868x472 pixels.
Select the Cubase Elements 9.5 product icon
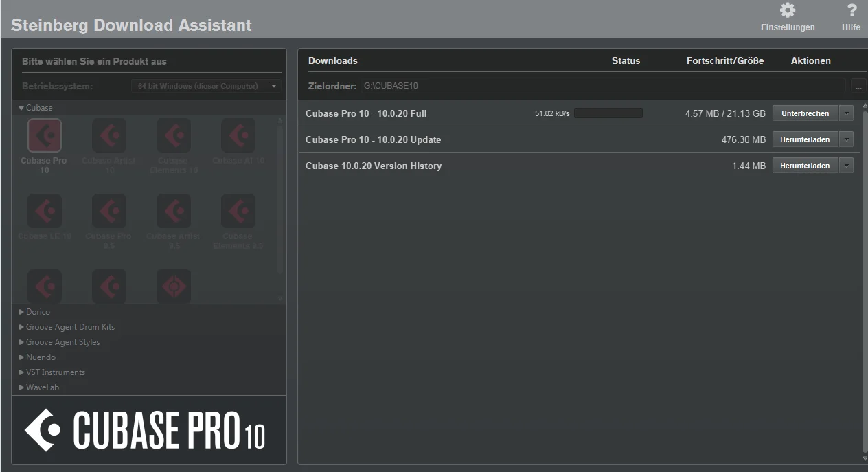[238, 211]
